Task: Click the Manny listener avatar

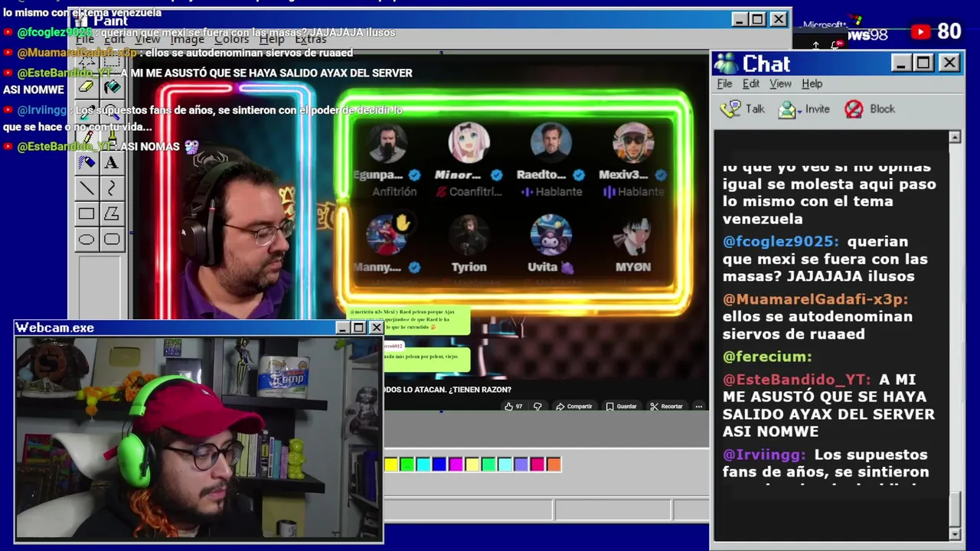Action: pyautogui.click(x=387, y=236)
